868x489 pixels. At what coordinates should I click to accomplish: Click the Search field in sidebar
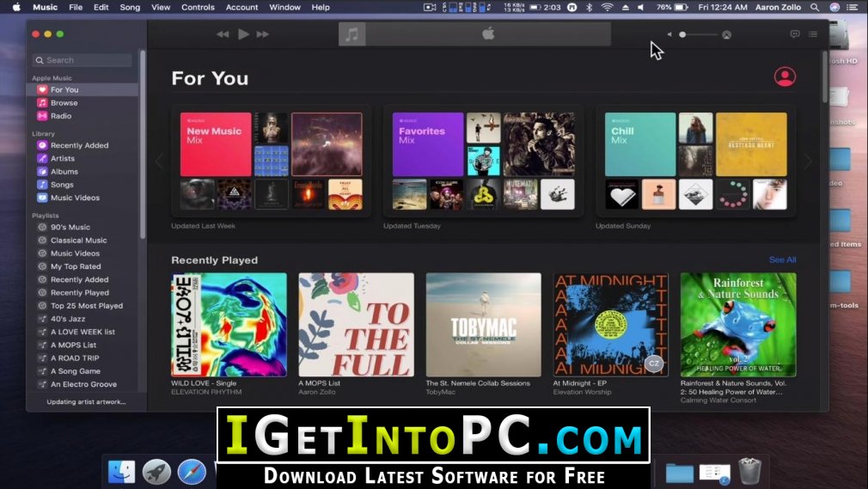click(x=82, y=60)
